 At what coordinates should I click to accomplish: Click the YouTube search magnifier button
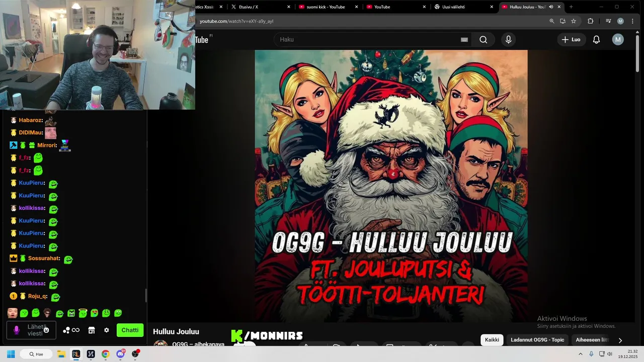pyautogui.click(x=483, y=40)
